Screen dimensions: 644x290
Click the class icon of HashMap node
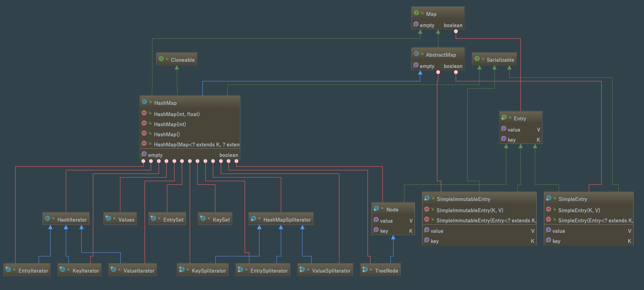pyautogui.click(x=145, y=102)
